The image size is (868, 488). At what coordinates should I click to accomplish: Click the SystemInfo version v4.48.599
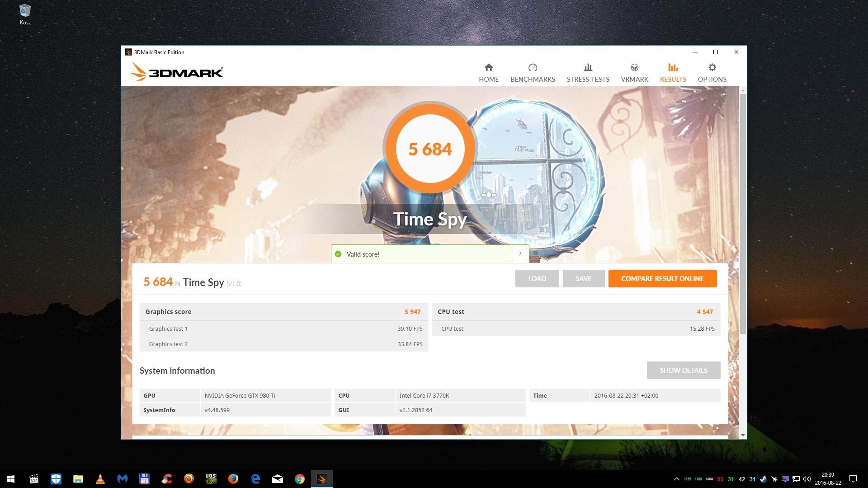point(217,410)
